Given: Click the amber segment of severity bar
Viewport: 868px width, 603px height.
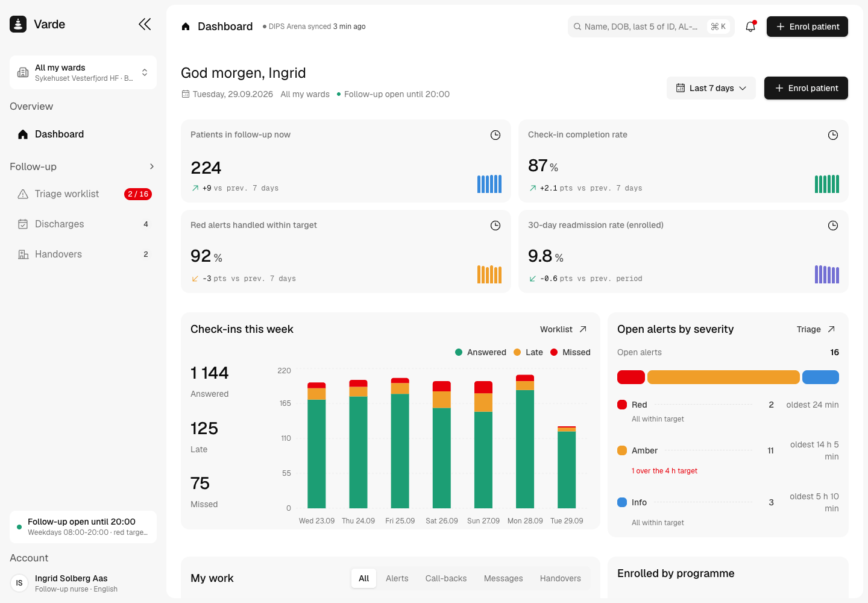Looking at the screenshot, I should coord(723,377).
